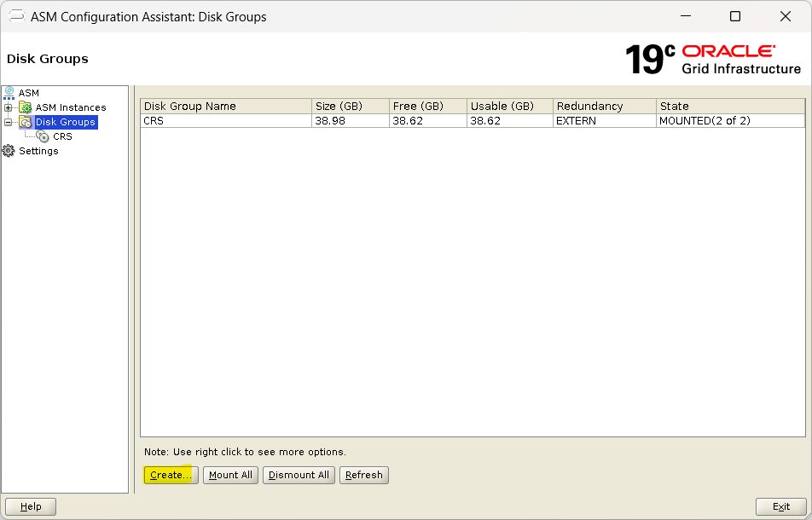Click the EXTERN redundancy cell
The height and width of the screenshot is (520, 812).
point(605,120)
